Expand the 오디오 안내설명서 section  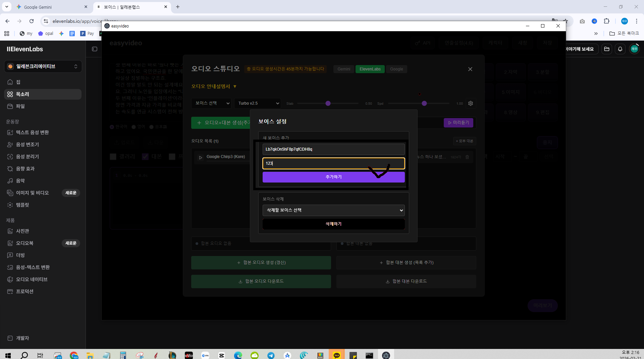pyautogui.click(x=214, y=87)
